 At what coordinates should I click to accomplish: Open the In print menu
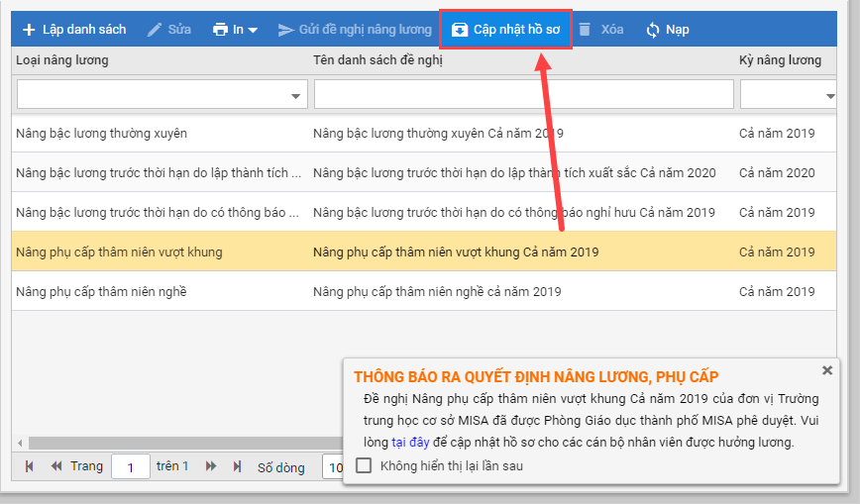[x=235, y=30]
